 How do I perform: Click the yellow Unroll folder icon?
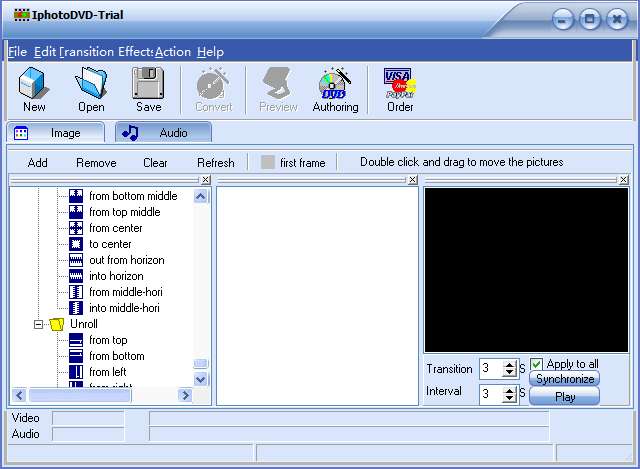click(x=57, y=325)
